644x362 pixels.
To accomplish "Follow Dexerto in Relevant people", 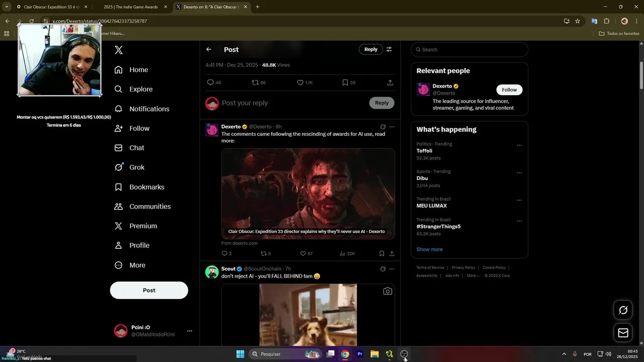I will pos(509,89).
